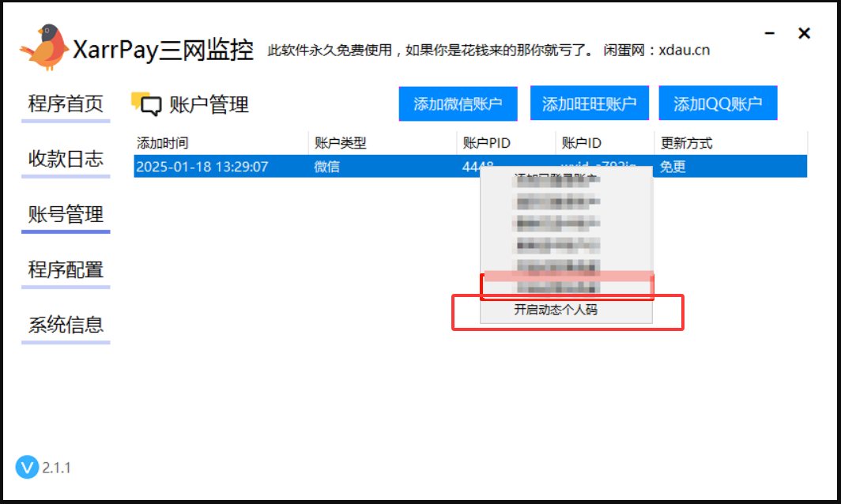The width and height of the screenshot is (841, 504).
Task: Click the yellow chat icon beside 账户管理
Action: (146, 104)
